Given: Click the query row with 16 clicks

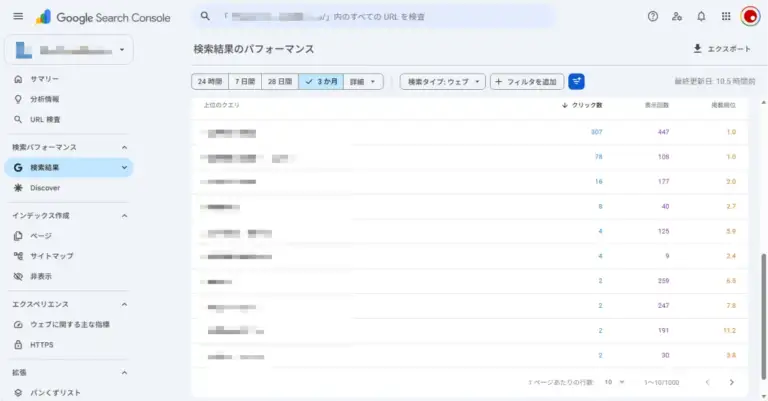Looking at the screenshot, I should click(470, 182).
